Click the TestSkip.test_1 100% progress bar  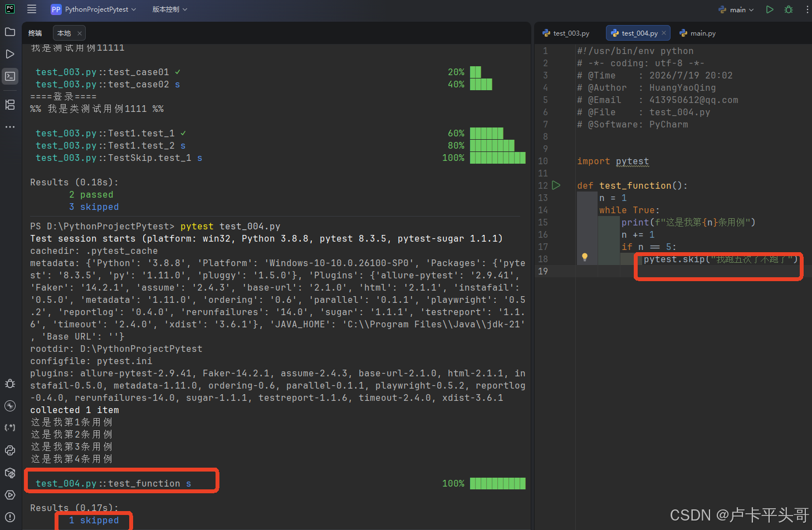[497, 158]
